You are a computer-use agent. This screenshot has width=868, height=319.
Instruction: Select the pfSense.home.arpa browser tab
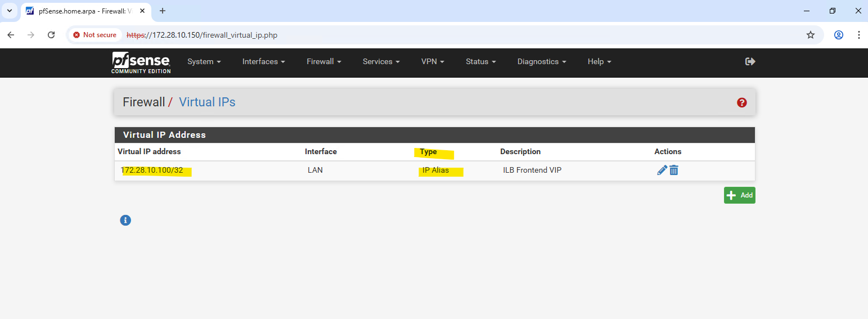click(86, 11)
